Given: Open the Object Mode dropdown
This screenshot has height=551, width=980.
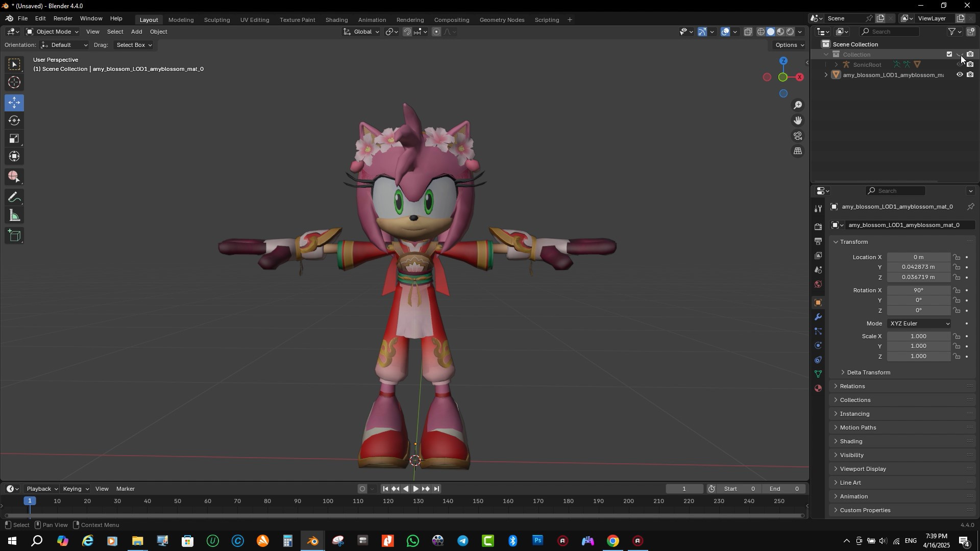Looking at the screenshot, I should 51,32.
